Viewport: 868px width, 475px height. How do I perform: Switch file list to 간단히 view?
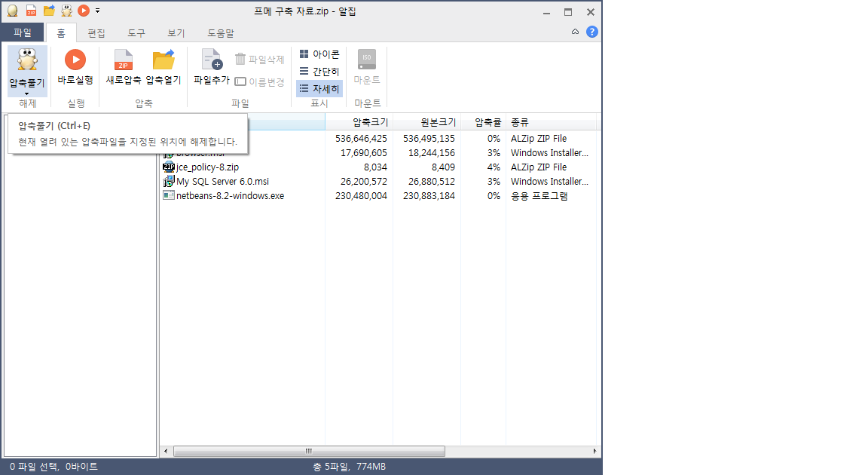tap(319, 72)
